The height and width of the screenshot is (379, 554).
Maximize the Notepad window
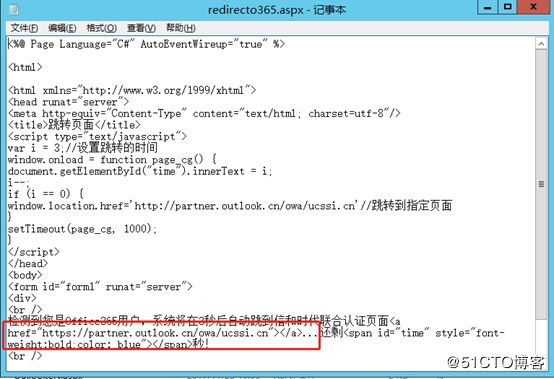click(x=508, y=7)
